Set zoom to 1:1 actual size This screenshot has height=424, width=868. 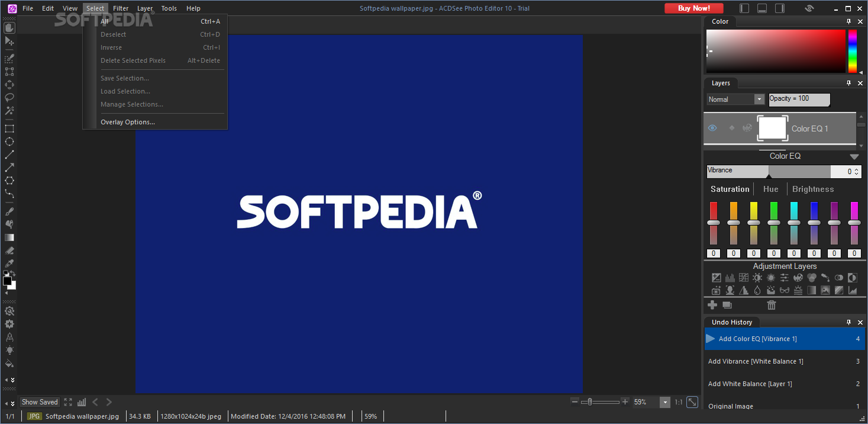point(679,402)
